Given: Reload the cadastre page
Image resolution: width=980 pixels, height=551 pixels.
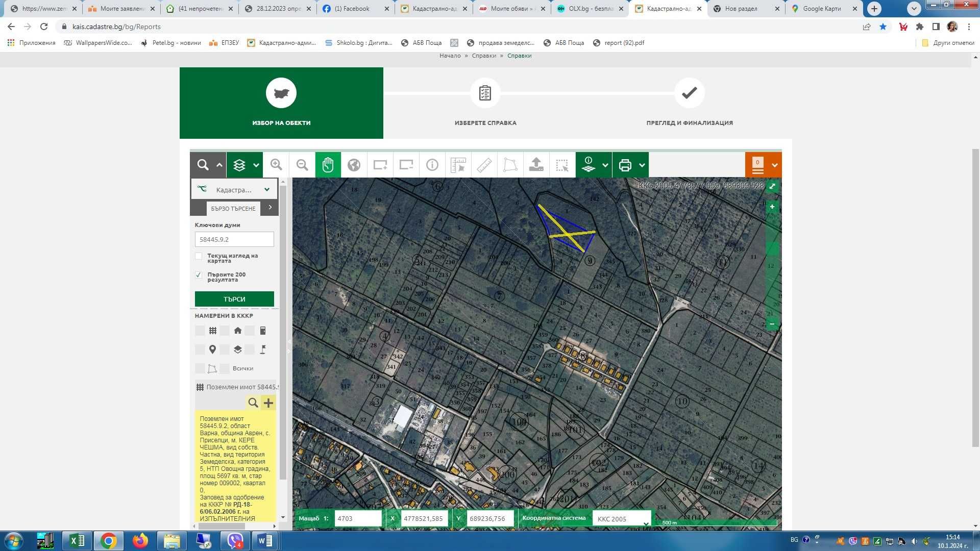Looking at the screenshot, I should pos(44,27).
